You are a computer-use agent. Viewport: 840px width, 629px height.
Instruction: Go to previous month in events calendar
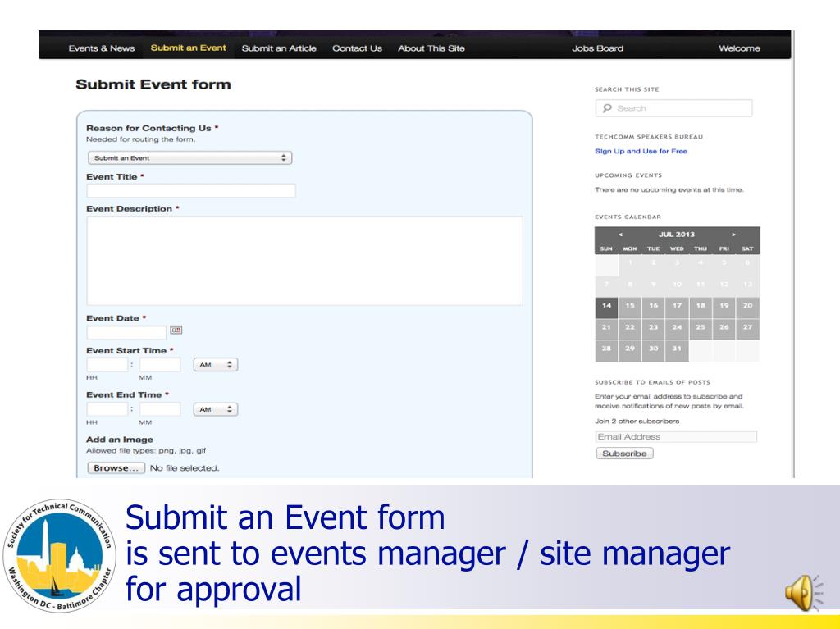click(x=620, y=235)
